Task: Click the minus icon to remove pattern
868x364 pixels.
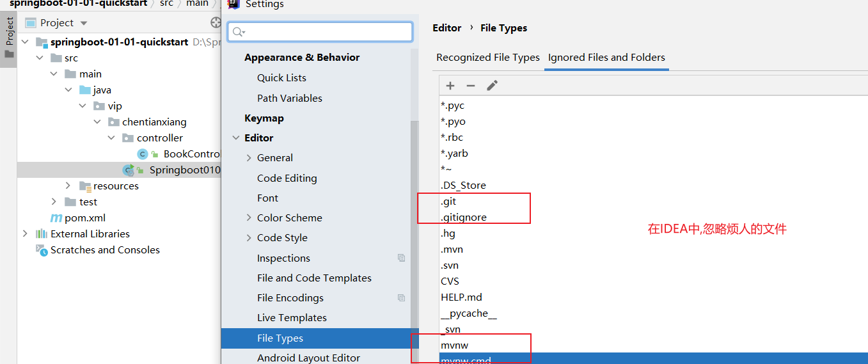Action: (x=471, y=86)
